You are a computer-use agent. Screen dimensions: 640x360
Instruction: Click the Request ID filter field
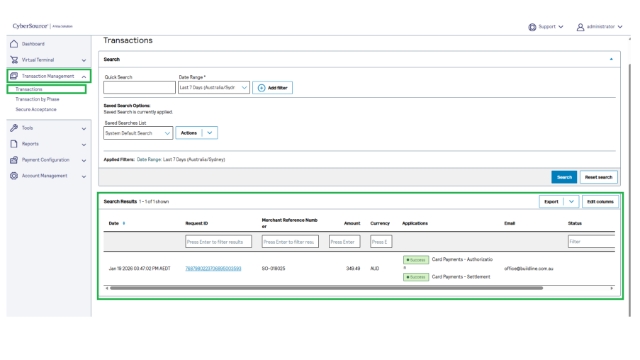(218, 242)
